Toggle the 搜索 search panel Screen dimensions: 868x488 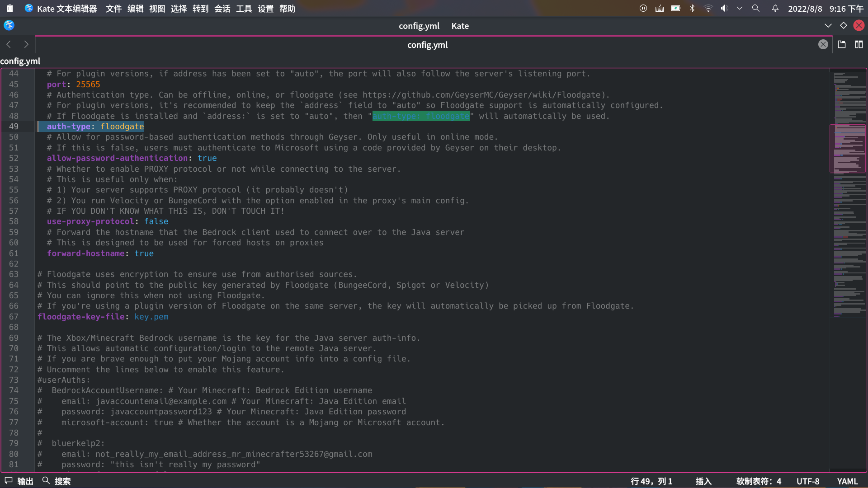(57, 481)
